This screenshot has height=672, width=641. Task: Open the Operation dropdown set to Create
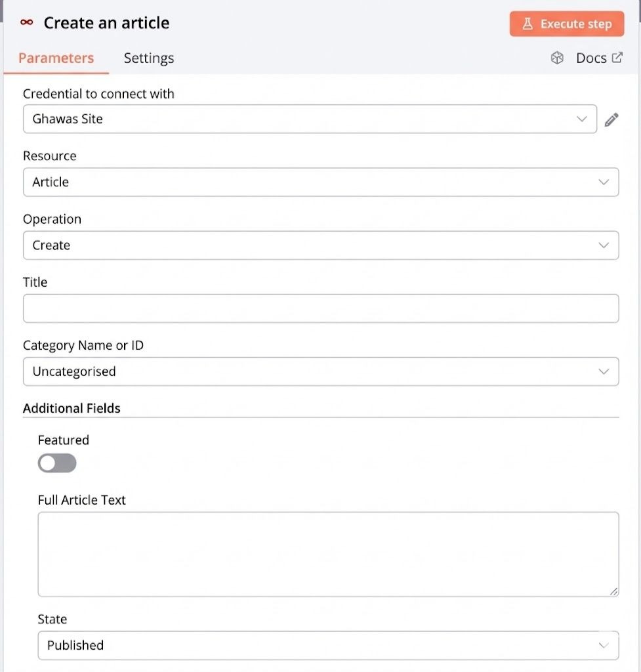click(320, 245)
